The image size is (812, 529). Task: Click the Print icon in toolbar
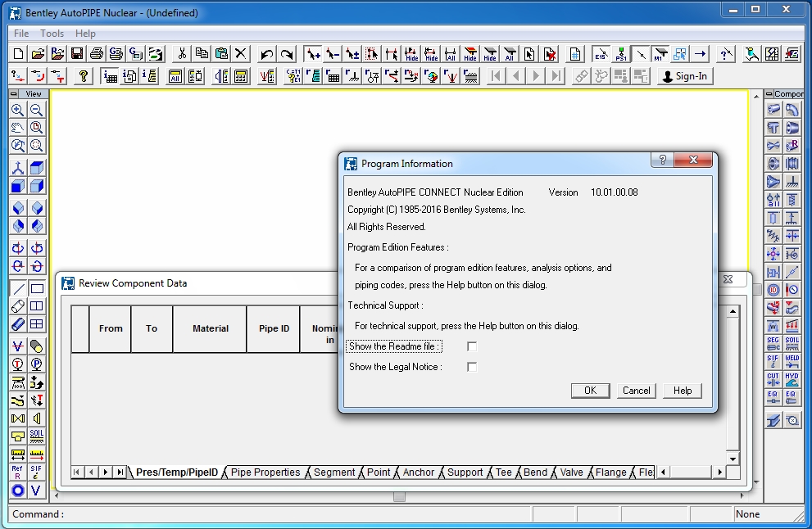tap(97, 54)
